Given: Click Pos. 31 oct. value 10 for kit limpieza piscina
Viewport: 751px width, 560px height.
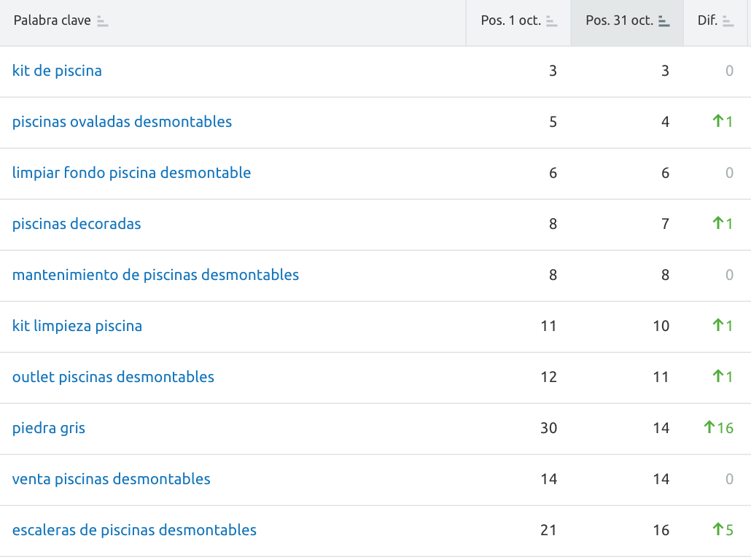Looking at the screenshot, I should click(x=661, y=326).
